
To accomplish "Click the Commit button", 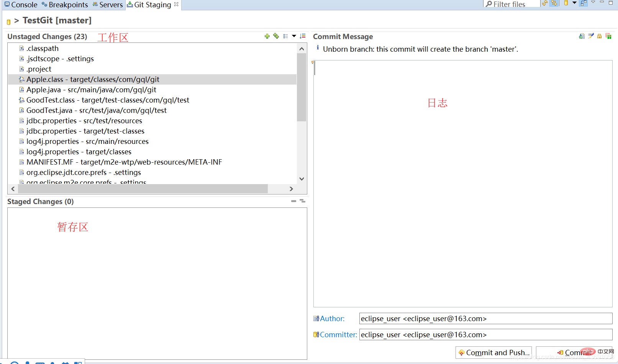I will [575, 353].
